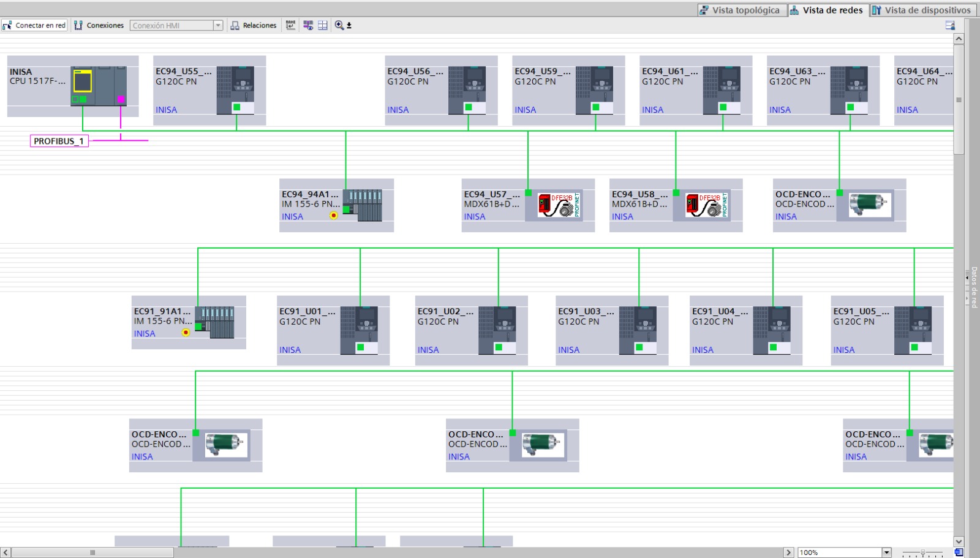
Task: Click the zoom slider handle
Action: pyautogui.click(x=923, y=552)
